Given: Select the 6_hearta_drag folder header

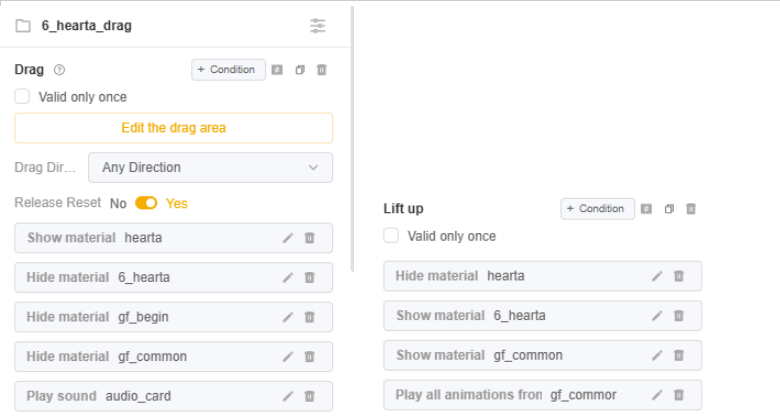Looking at the screenshot, I should click(87, 25).
